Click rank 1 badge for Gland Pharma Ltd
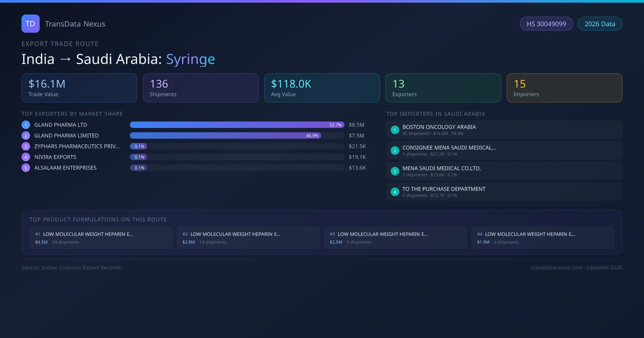The height and width of the screenshot is (338, 644). coord(26,125)
